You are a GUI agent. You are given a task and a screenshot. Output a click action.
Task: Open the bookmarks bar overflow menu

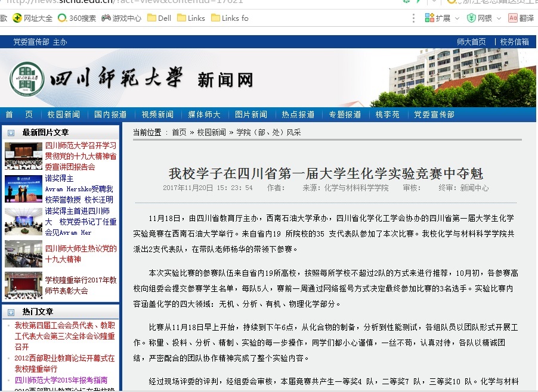tap(413, 18)
